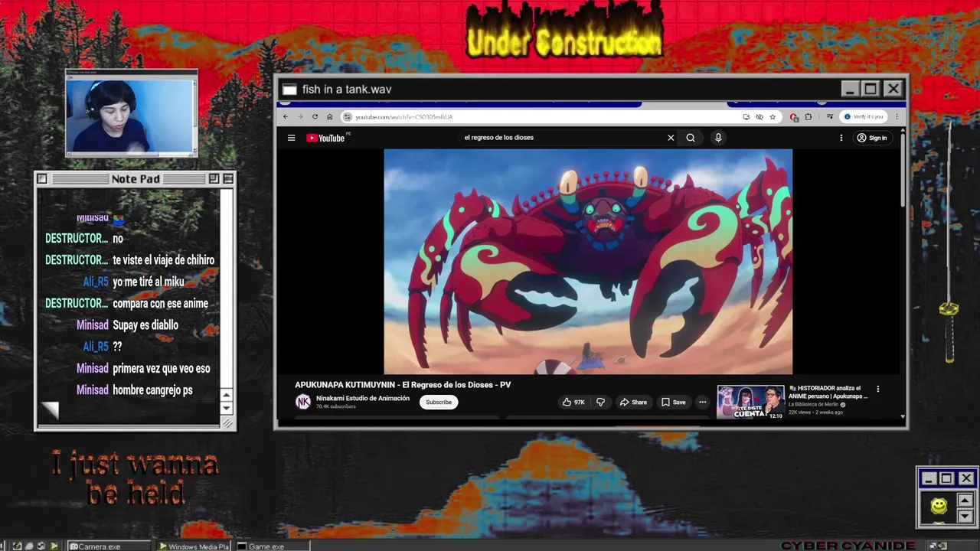
Task: Click the first quick launch taskbar icon
Action: click(x=17, y=546)
